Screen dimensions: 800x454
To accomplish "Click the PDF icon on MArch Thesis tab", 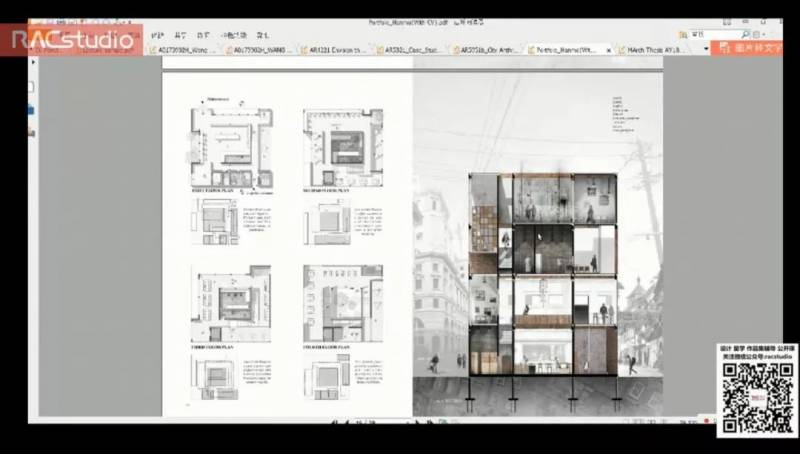I will tap(621, 48).
